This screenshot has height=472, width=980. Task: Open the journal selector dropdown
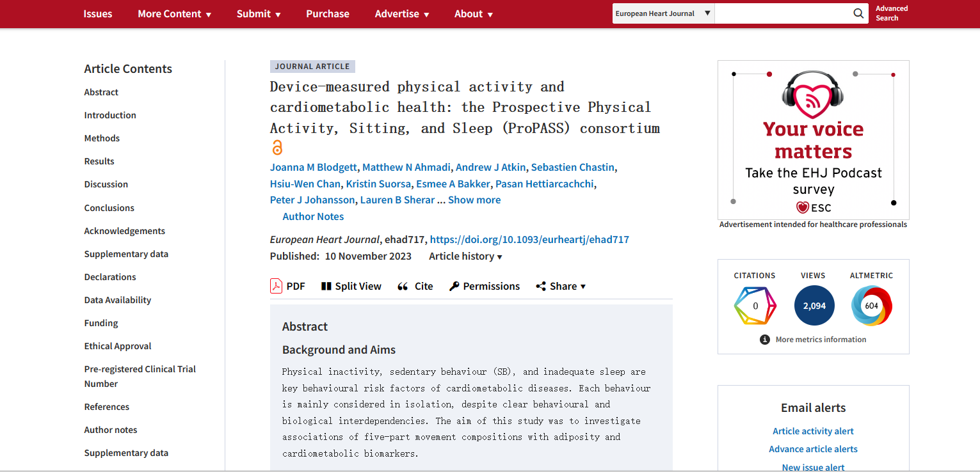click(663, 13)
